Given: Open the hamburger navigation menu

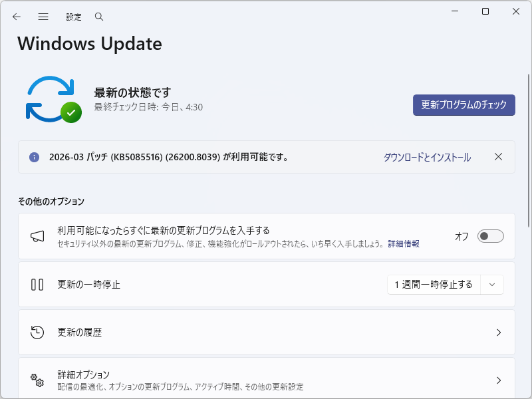Looking at the screenshot, I should pos(43,16).
